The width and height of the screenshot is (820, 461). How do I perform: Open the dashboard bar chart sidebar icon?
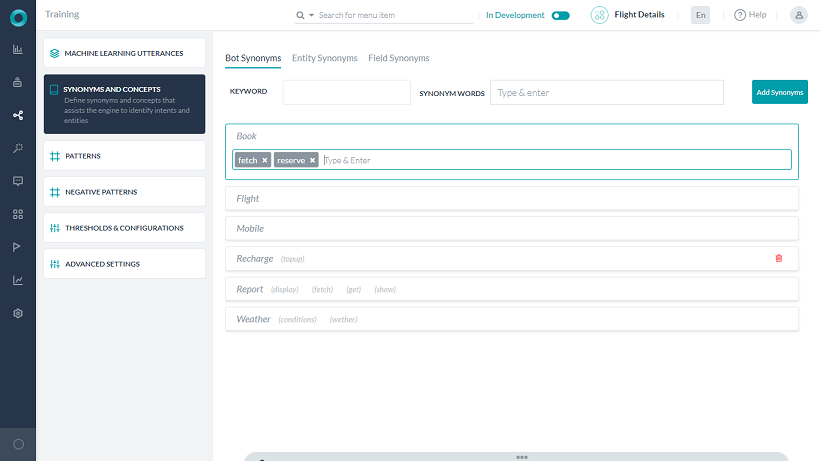18,49
